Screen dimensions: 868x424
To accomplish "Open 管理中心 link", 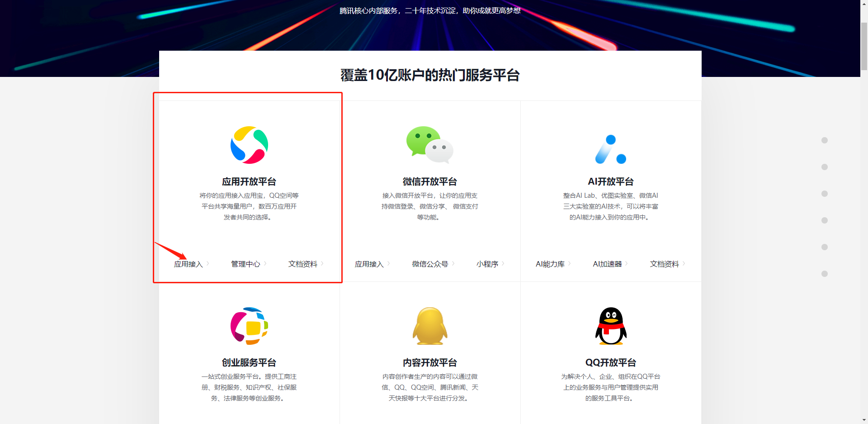I will click(x=245, y=264).
